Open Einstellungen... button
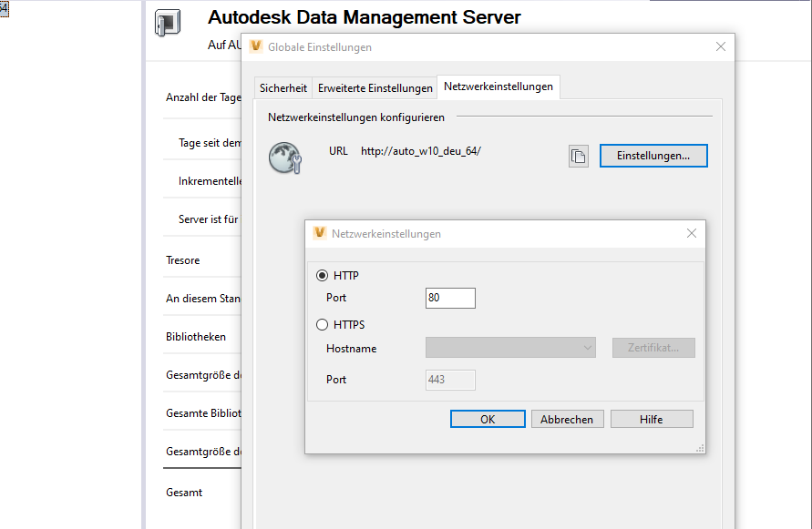The image size is (812, 529). (x=653, y=156)
